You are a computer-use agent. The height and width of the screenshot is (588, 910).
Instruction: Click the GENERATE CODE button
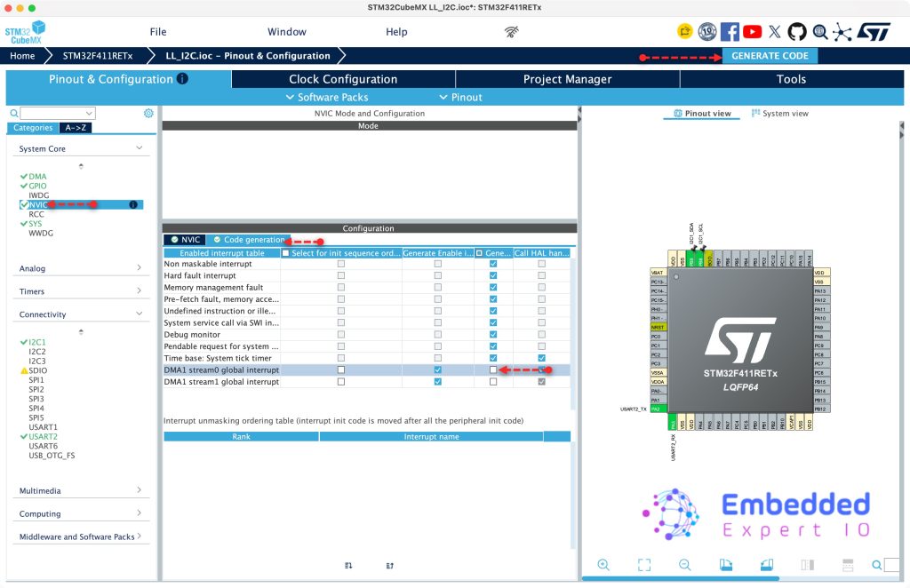[x=770, y=56]
